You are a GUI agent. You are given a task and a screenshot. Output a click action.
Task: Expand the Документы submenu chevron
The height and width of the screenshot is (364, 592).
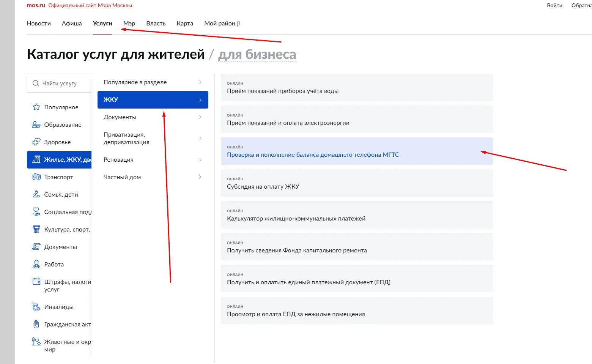tap(200, 117)
